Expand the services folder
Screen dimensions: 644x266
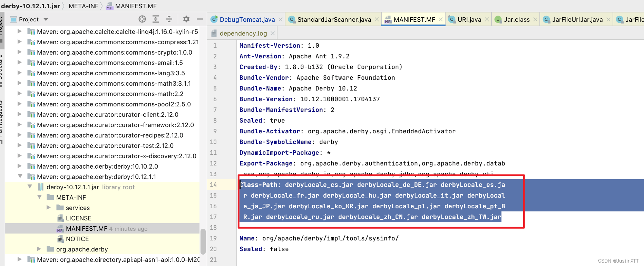49,208
